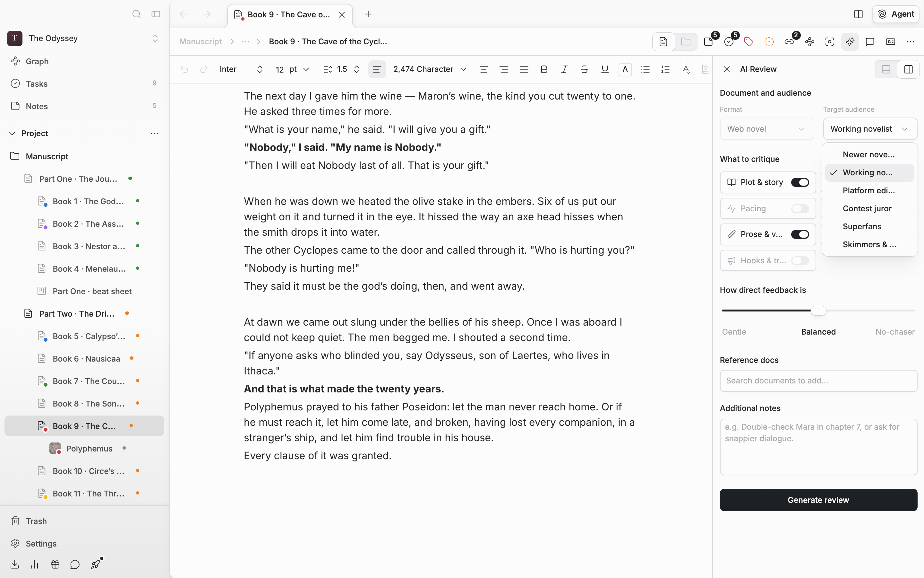Click the Reference docs search field
The height and width of the screenshot is (578, 924).
[818, 381]
